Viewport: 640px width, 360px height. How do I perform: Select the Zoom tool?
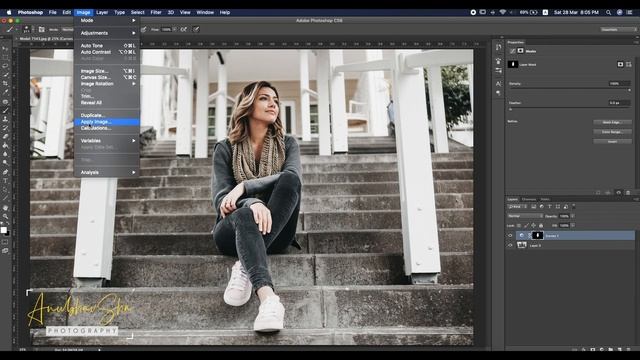pyautogui.click(x=5, y=216)
